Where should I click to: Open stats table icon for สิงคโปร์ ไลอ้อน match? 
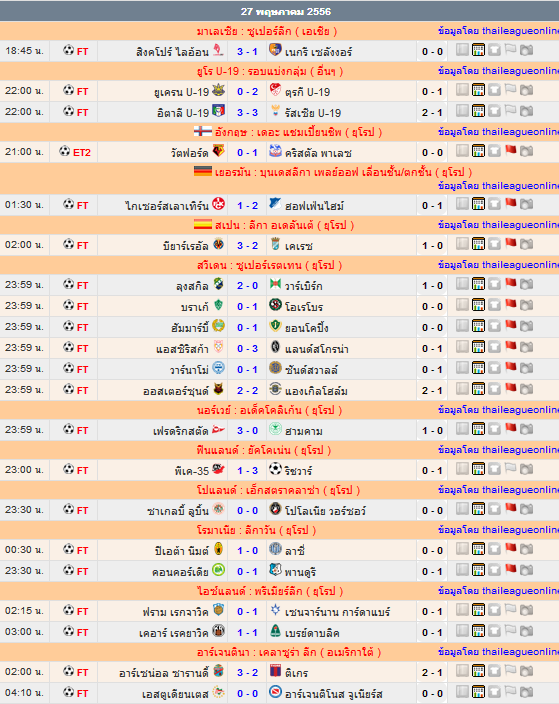pos(478,50)
